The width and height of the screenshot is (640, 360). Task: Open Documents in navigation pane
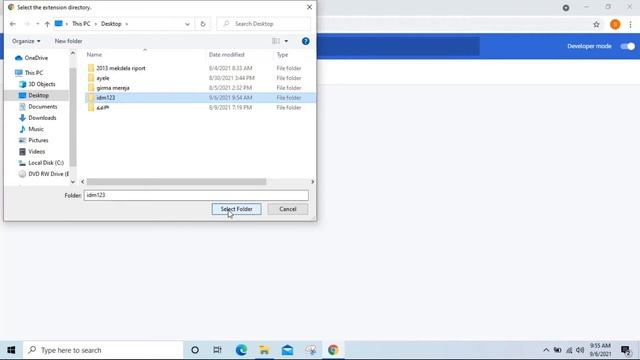[38, 107]
